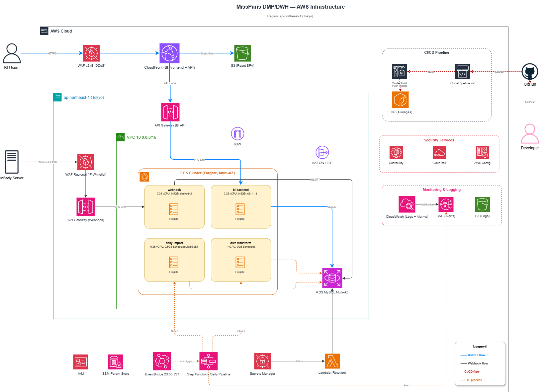
Task: Click the webhook Fargate task icon
Action: click(174, 209)
